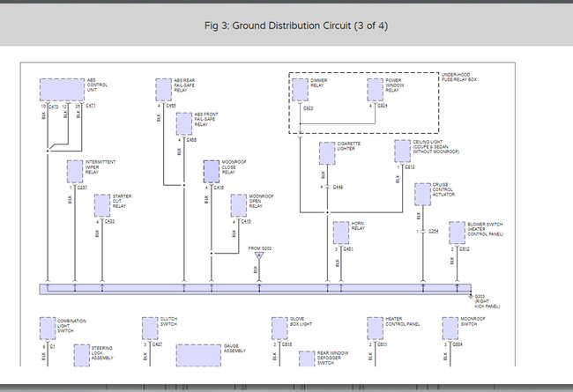Select the Moonroof Close Relay box
The image size is (573, 392).
click(212, 171)
